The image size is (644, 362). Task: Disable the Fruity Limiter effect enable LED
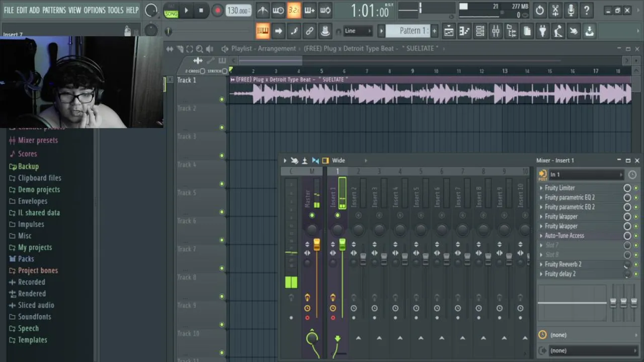pyautogui.click(x=636, y=188)
